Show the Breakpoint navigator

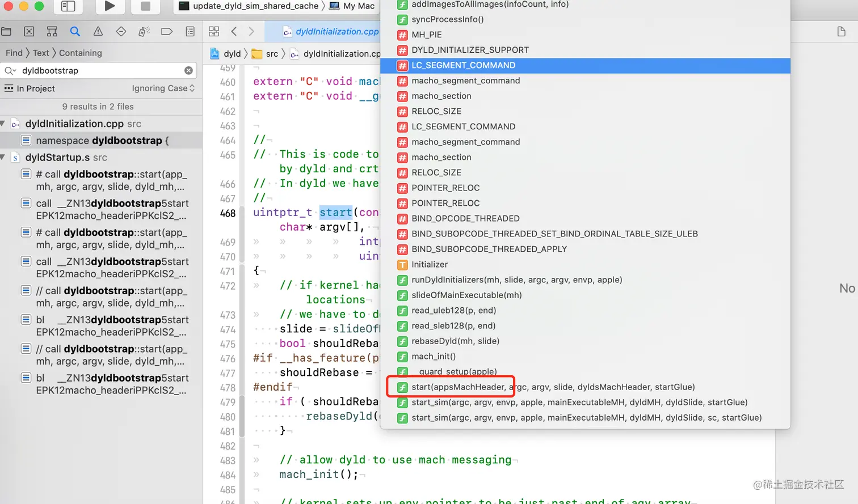pos(167,32)
